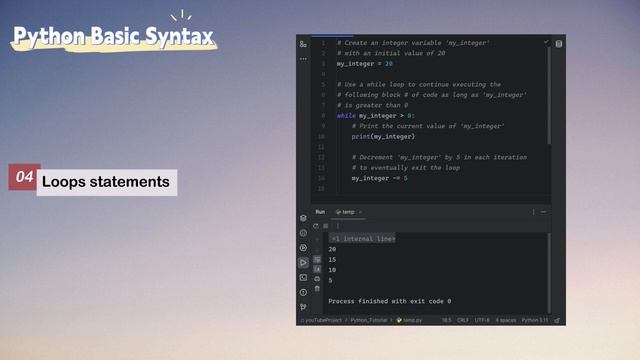Open the Run tool window icon

tap(303, 262)
